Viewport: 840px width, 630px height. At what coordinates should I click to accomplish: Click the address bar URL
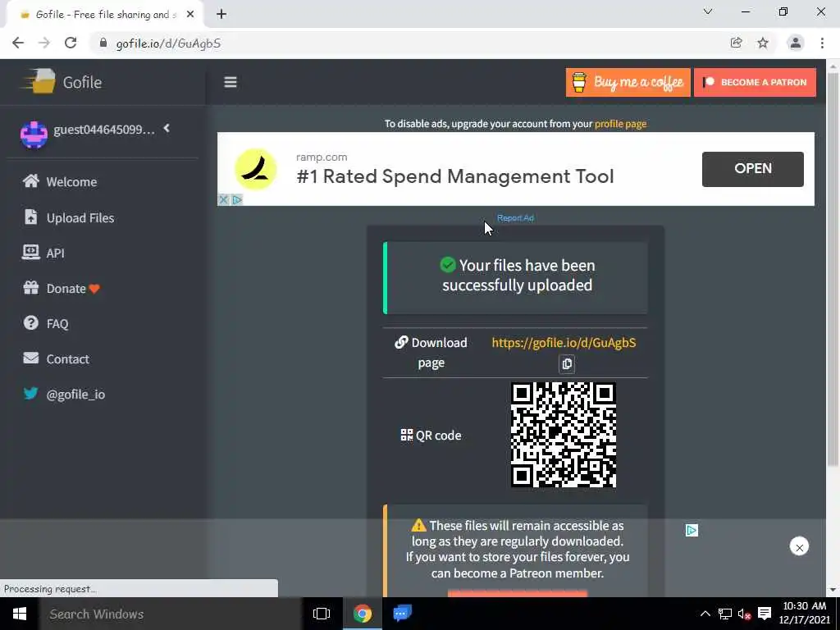168,43
